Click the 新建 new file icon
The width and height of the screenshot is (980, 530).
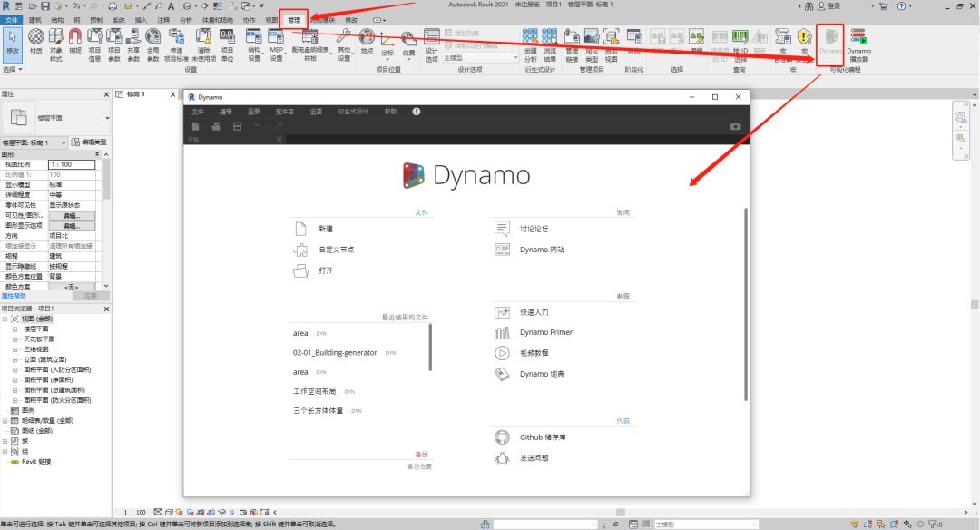coord(300,229)
